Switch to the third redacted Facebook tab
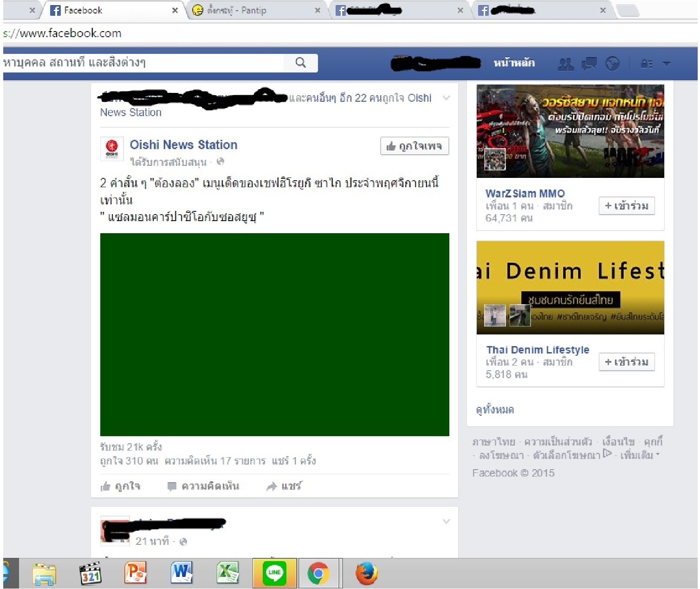The image size is (700, 589). coord(399,10)
